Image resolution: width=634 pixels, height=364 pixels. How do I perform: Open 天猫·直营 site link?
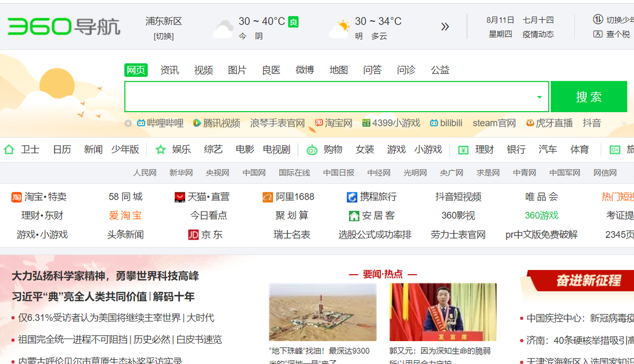(202, 197)
